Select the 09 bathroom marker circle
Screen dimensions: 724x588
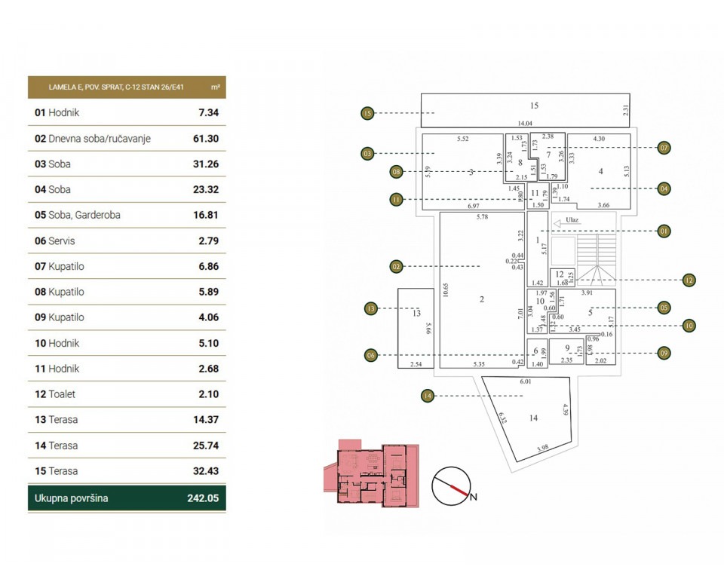(664, 352)
